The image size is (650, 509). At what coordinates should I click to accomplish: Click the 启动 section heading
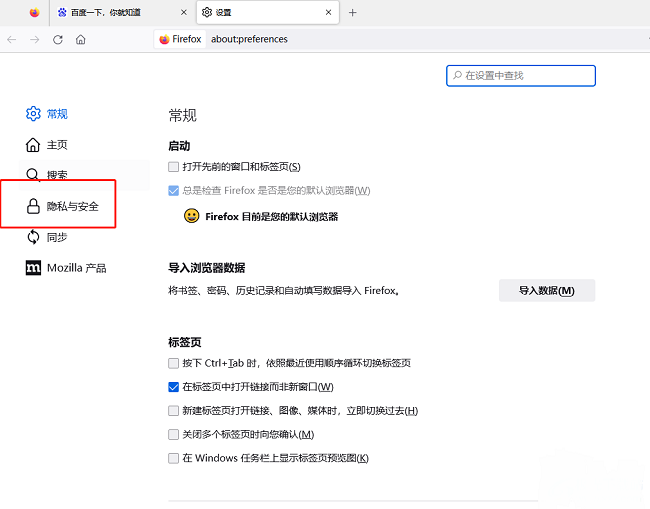pyautogui.click(x=179, y=146)
